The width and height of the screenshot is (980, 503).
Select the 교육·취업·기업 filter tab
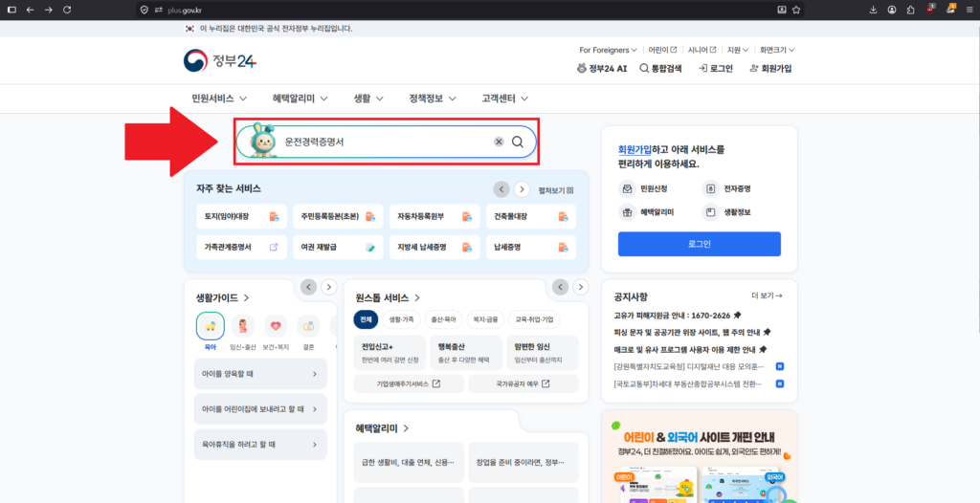(x=534, y=319)
